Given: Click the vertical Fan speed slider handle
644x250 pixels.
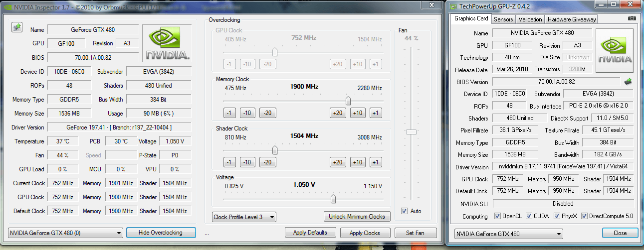Looking at the screenshot, I should click(x=412, y=132).
